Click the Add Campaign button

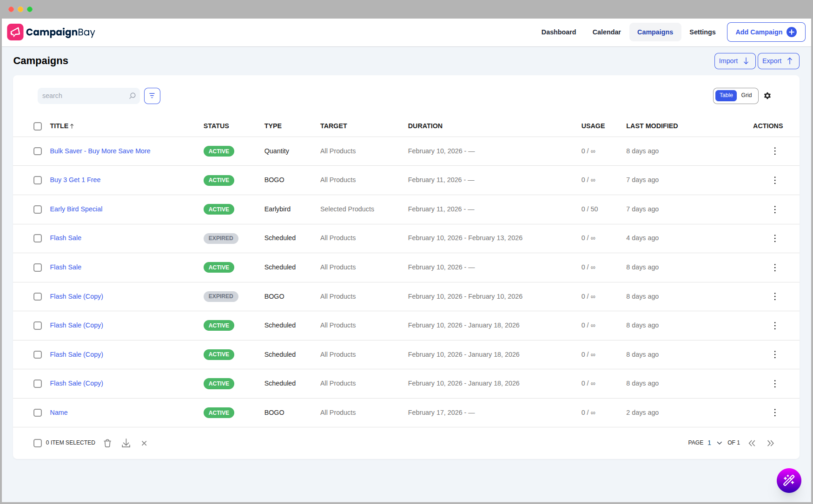coord(766,32)
